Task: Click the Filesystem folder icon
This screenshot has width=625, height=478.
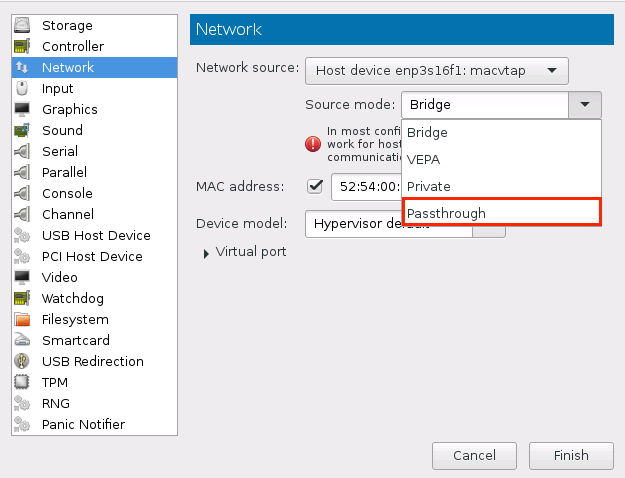Action: pyautogui.click(x=21, y=319)
